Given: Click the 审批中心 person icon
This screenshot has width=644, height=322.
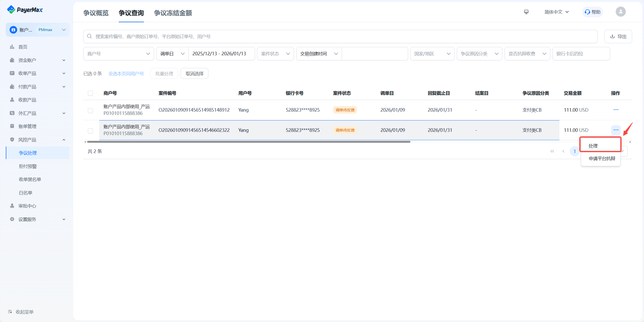Looking at the screenshot, I should pyautogui.click(x=12, y=206).
